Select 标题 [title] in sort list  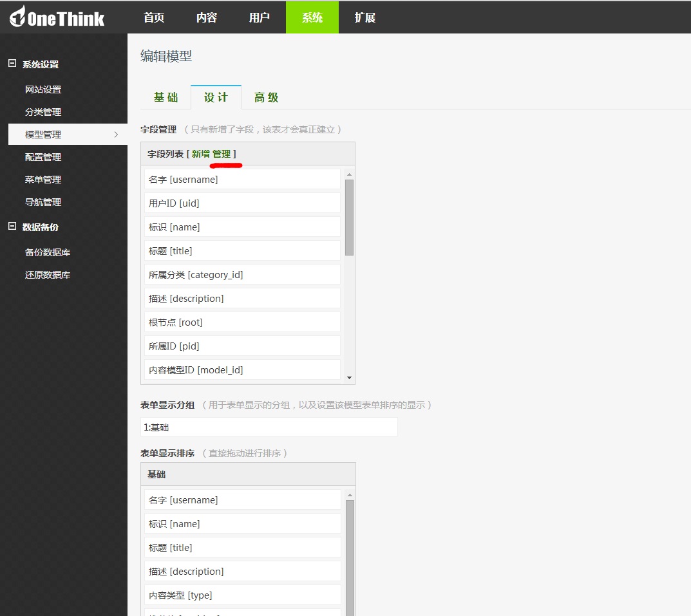(243, 548)
